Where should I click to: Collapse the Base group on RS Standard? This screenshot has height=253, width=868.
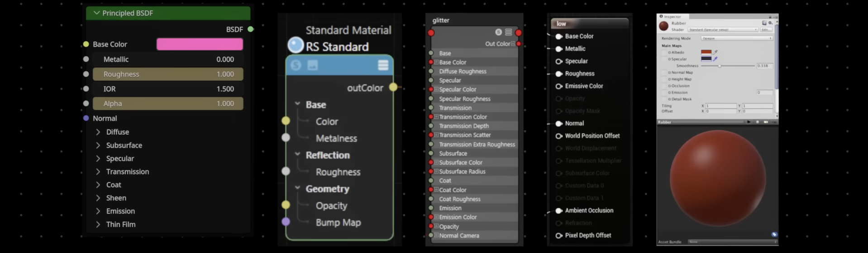tap(297, 104)
